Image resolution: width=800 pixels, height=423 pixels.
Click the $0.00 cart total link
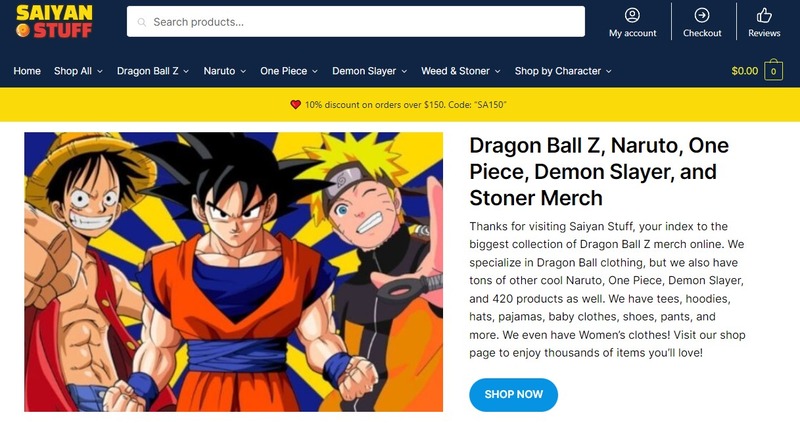[x=744, y=71]
